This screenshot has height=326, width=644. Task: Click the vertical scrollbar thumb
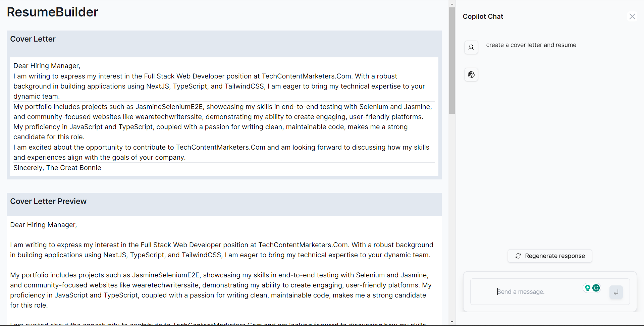[x=452, y=60]
